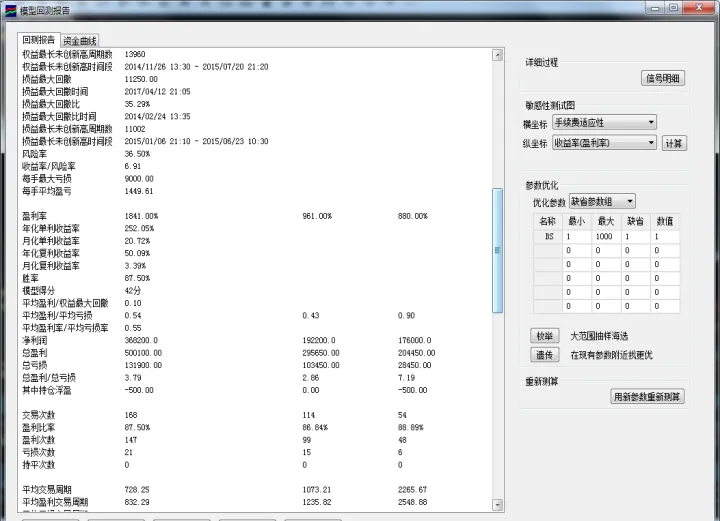Click the 年化单利收益率 row label

(51, 228)
